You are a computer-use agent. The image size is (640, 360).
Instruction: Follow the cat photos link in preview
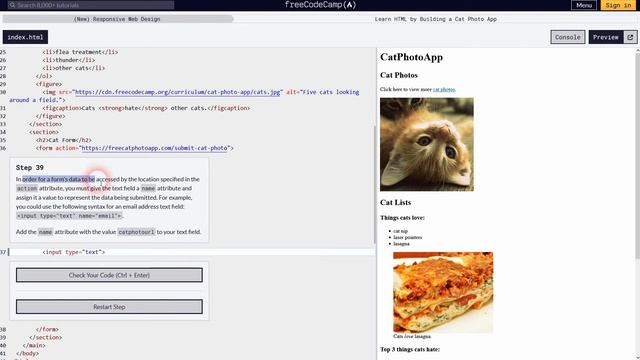click(x=444, y=89)
